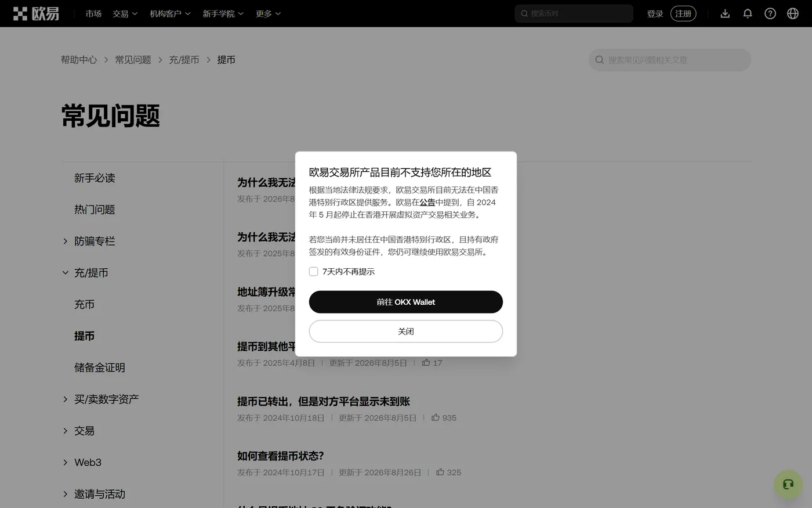Click the magnifier icon in FAQ search

(599, 60)
